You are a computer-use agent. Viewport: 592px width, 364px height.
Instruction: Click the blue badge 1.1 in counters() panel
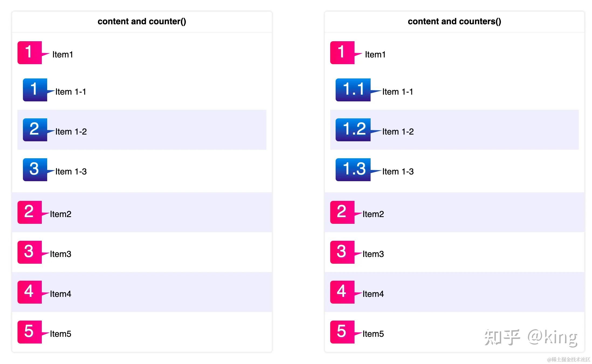point(353,90)
